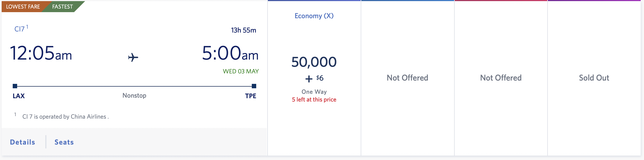Click the LOWEST FARE badge
Screen dimensions: 644x160
click(23, 7)
